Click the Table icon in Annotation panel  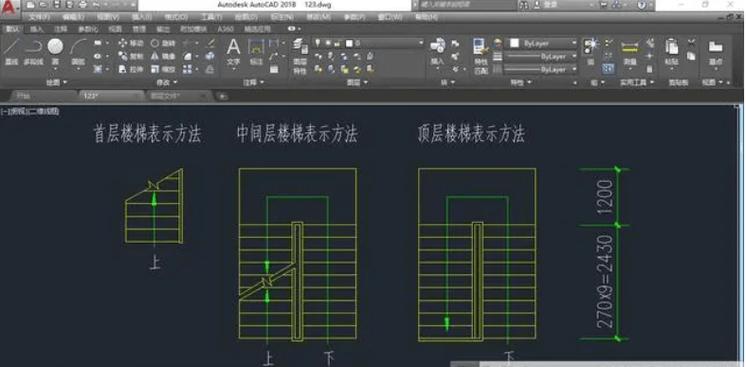pos(274,69)
